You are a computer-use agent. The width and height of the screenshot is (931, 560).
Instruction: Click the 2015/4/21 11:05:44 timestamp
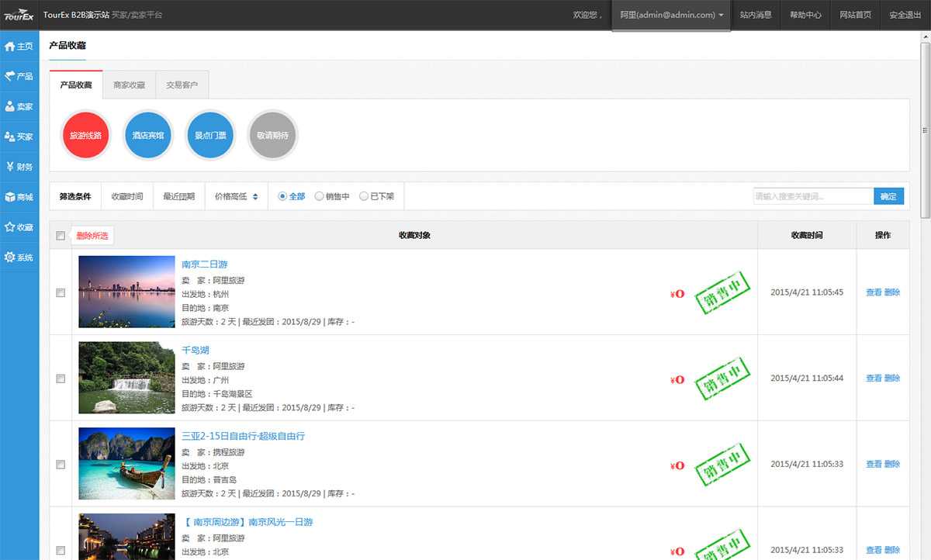(807, 379)
